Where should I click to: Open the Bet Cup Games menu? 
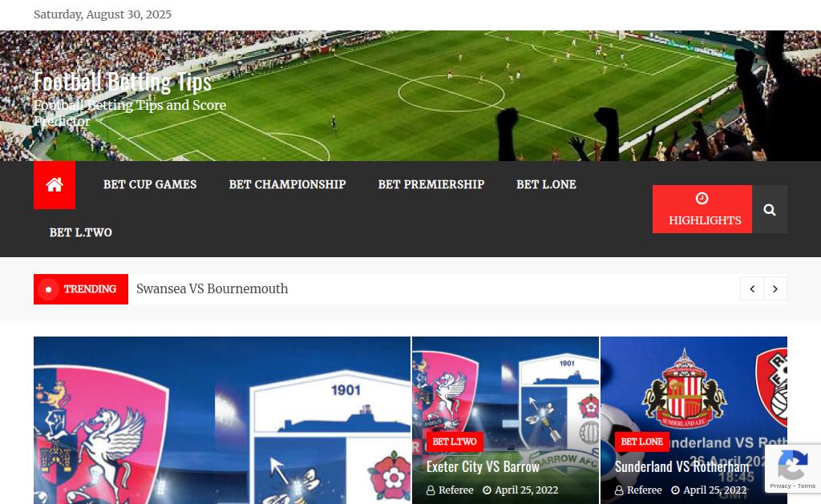[x=150, y=185]
